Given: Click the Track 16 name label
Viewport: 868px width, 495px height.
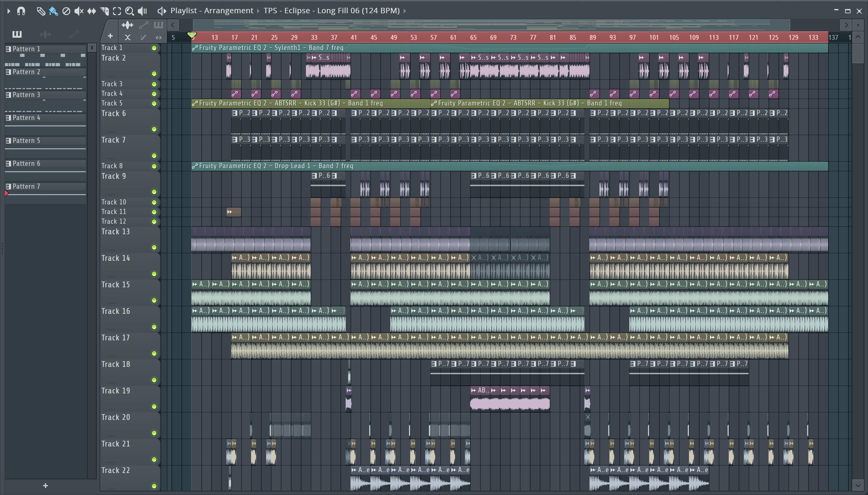Looking at the screenshot, I should (115, 311).
